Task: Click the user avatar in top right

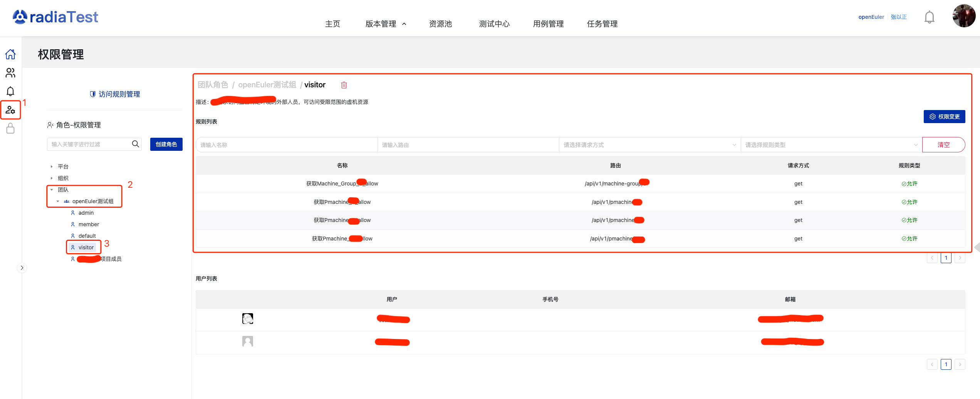Action: click(x=963, y=16)
